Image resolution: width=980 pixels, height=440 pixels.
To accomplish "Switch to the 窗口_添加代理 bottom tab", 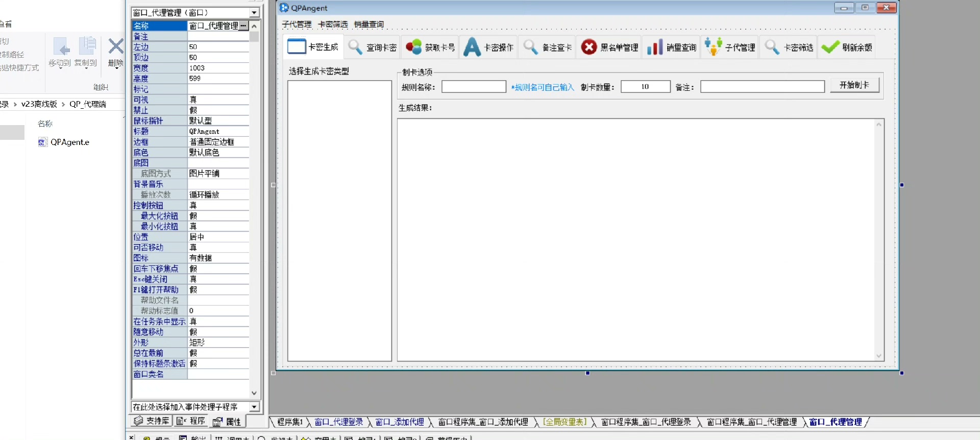I will point(400,422).
